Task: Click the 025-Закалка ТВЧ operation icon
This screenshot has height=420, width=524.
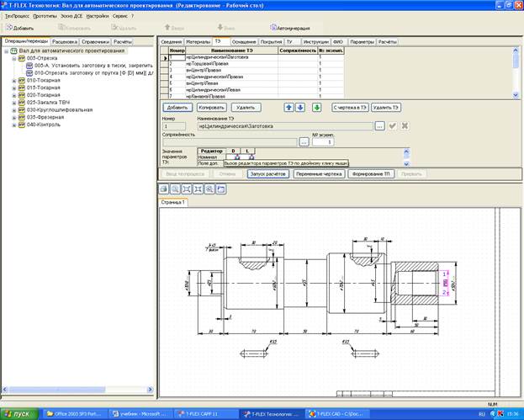Action: coord(22,103)
